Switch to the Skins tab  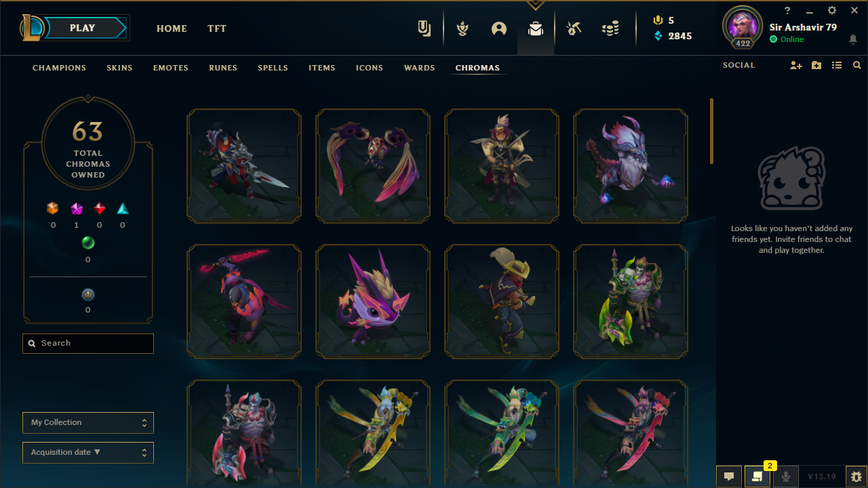[x=119, y=68]
